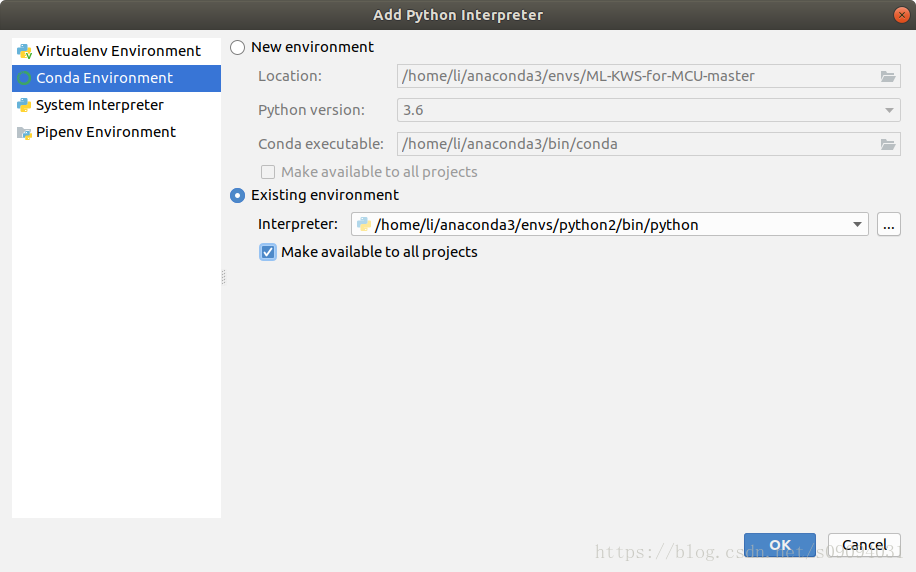Select Conda Environment in the sidebar
The height and width of the screenshot is (572, 916).
[x=116, y=78]
